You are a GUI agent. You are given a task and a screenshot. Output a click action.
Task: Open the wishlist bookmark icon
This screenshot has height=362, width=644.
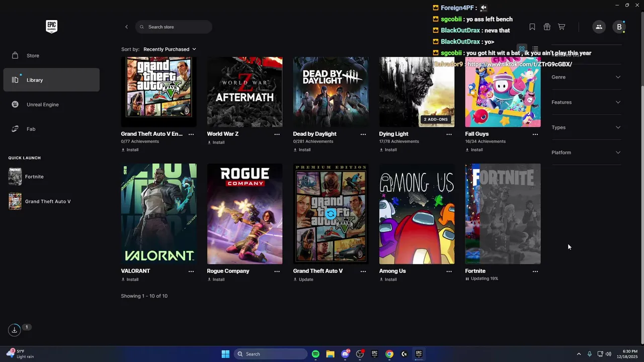coord(532,27)
